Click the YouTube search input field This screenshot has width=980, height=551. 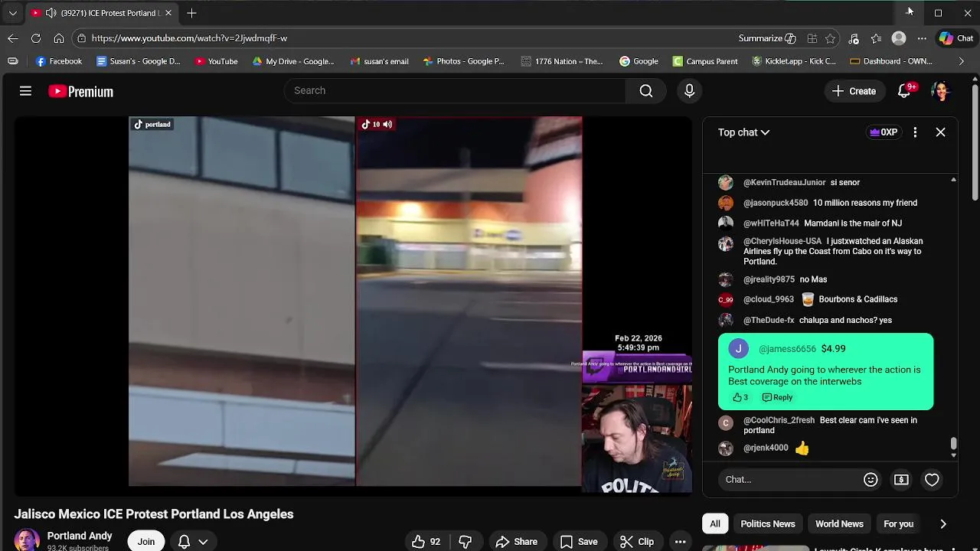[455, 90]
